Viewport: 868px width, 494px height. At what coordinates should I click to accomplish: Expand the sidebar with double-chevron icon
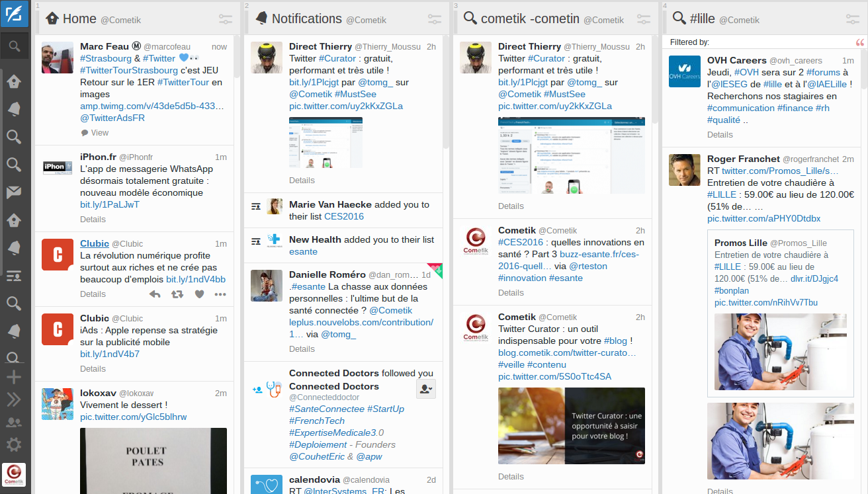tap(14, 399)
